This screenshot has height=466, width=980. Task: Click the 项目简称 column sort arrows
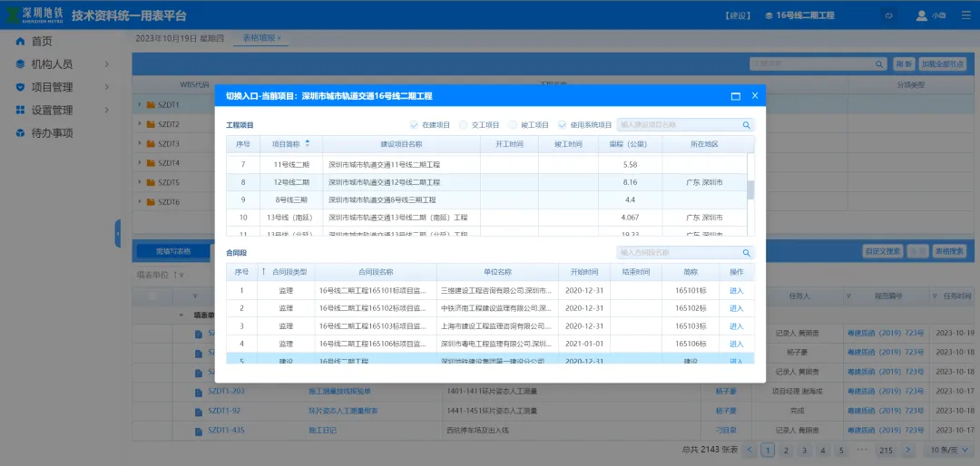(x=307, y=143)
